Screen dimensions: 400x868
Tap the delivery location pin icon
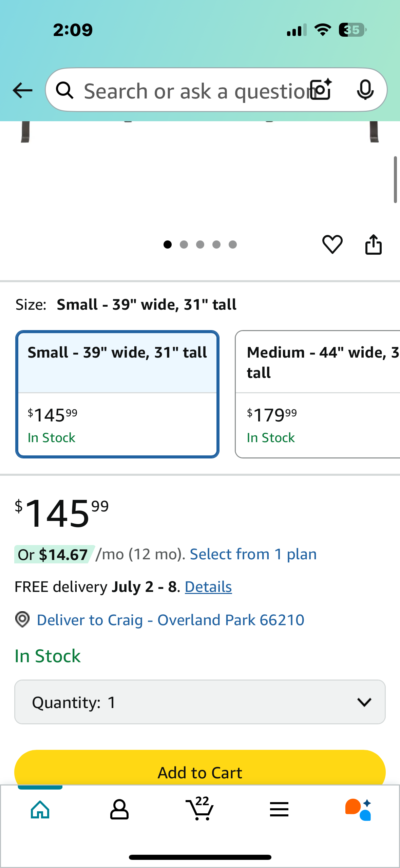click(22, 619)
